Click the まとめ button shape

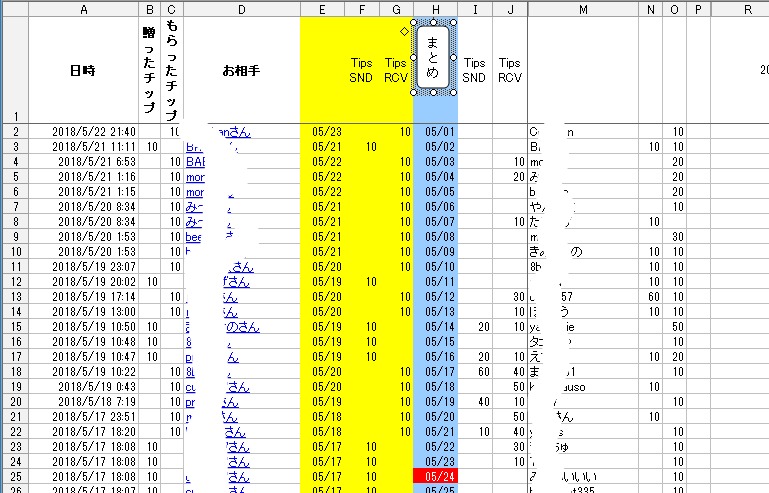tap(433, 58)
